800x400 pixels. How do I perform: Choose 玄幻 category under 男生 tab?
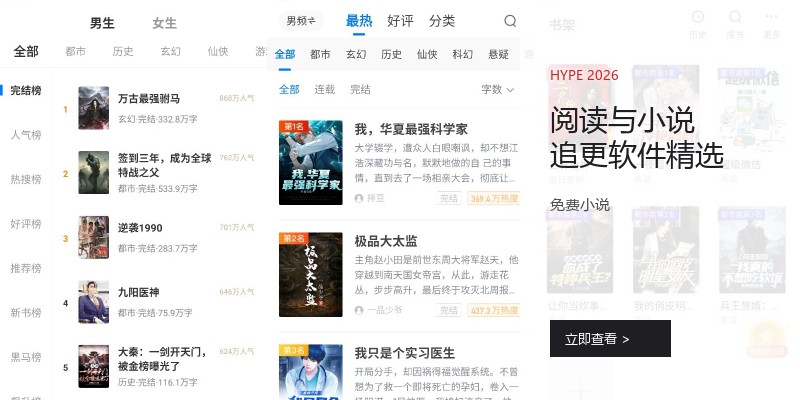point(170,52)
